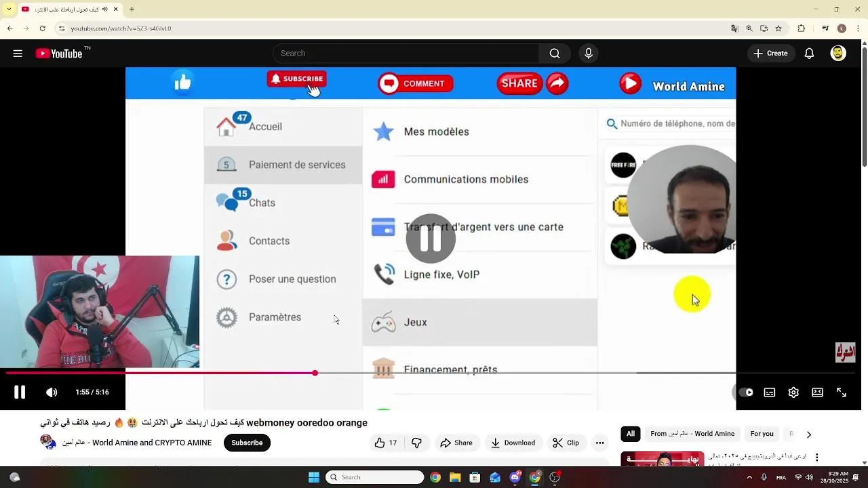The width and height of the screenshot is (868, 488).
Task: Install YouTube as an app
Action: pos(764,28)
